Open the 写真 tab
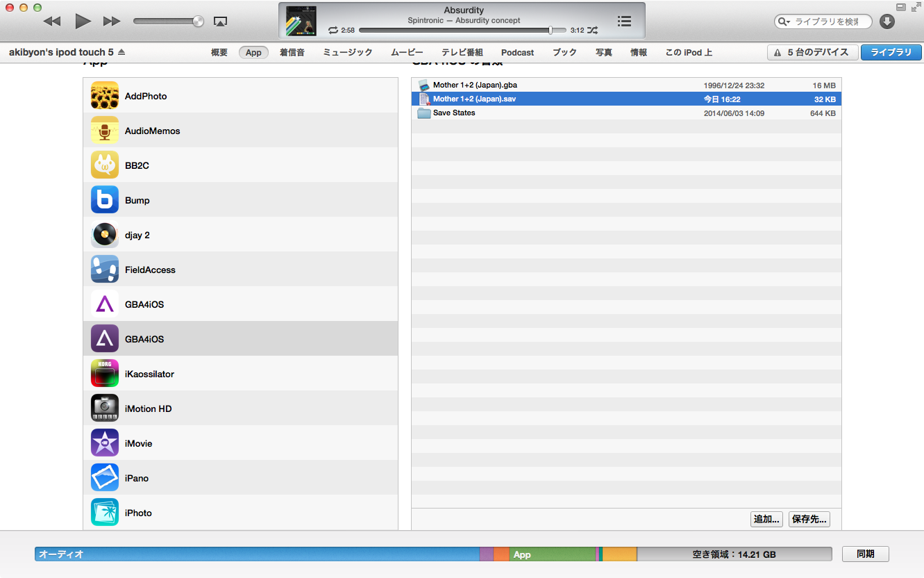 tap(604, 52)
